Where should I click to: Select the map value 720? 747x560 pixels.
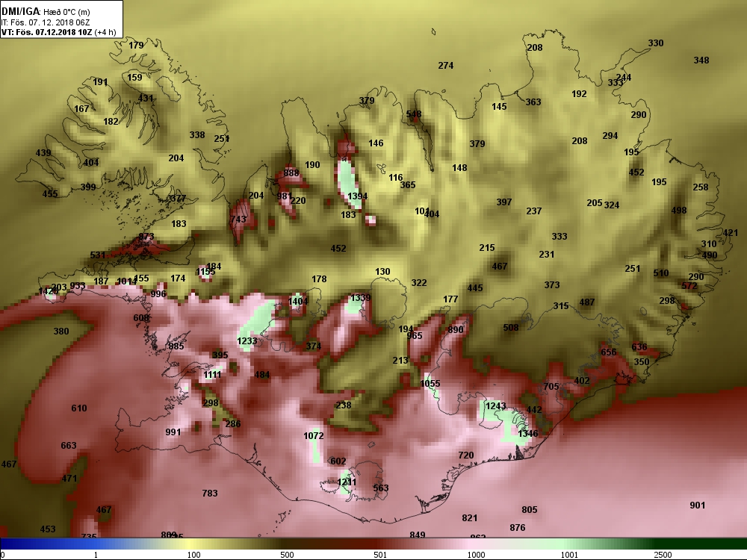click(x=466, y=455)
